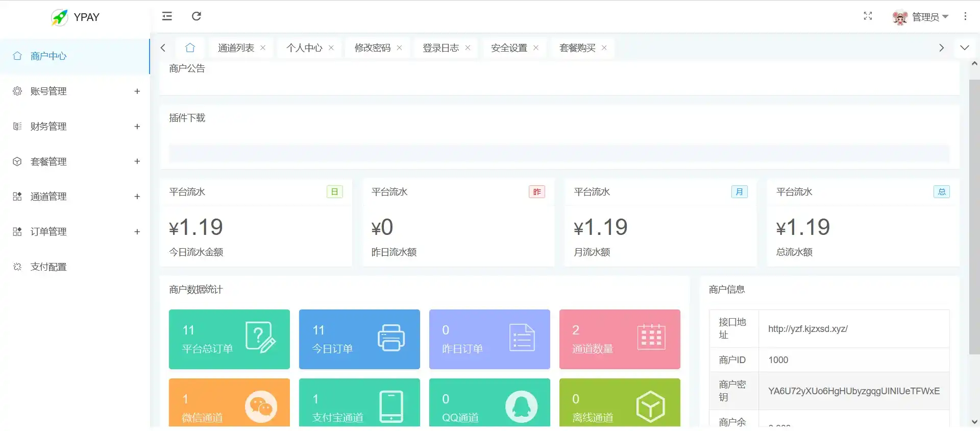Viewport: 980px width, 431px height.
Task: Click the scrollbar up arrow
Action: click(x=974, y=64)
